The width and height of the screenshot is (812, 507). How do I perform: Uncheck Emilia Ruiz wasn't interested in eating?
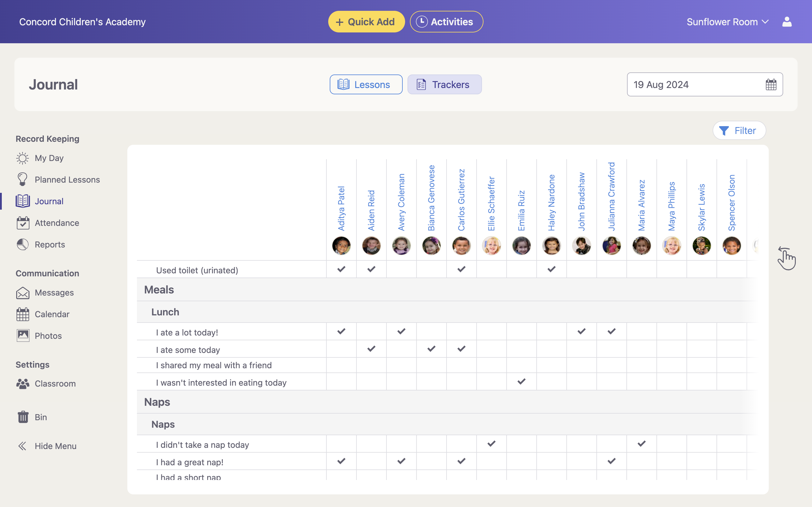[x=521, y=381]
